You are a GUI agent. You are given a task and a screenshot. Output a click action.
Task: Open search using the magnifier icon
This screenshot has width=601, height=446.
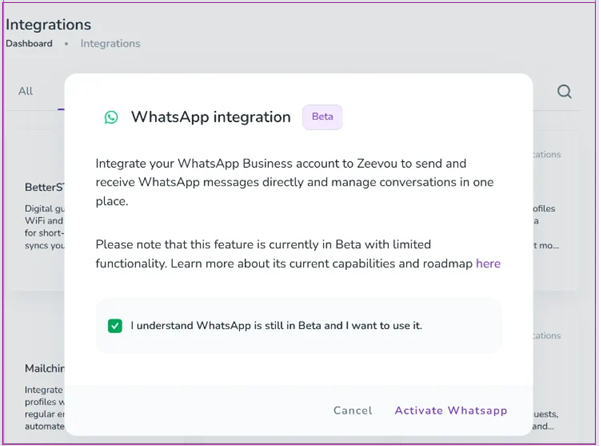click(564, 92)
